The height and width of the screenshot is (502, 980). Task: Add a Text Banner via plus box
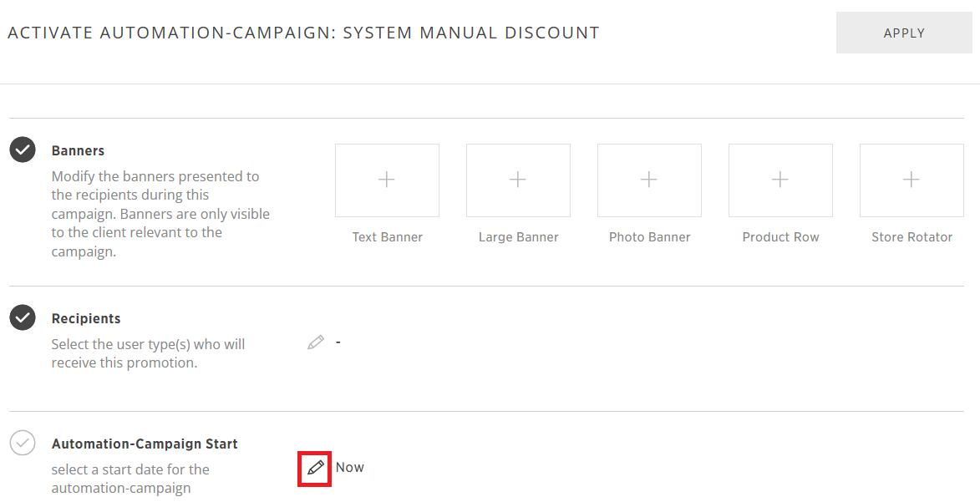click(387, 180)
